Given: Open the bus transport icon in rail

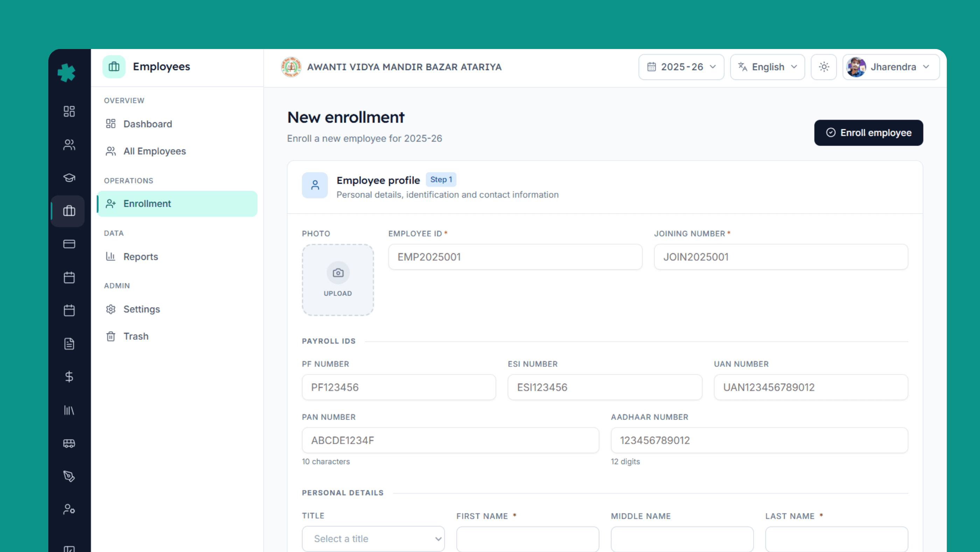Looking at the screenshot, I should coord(69,443).
